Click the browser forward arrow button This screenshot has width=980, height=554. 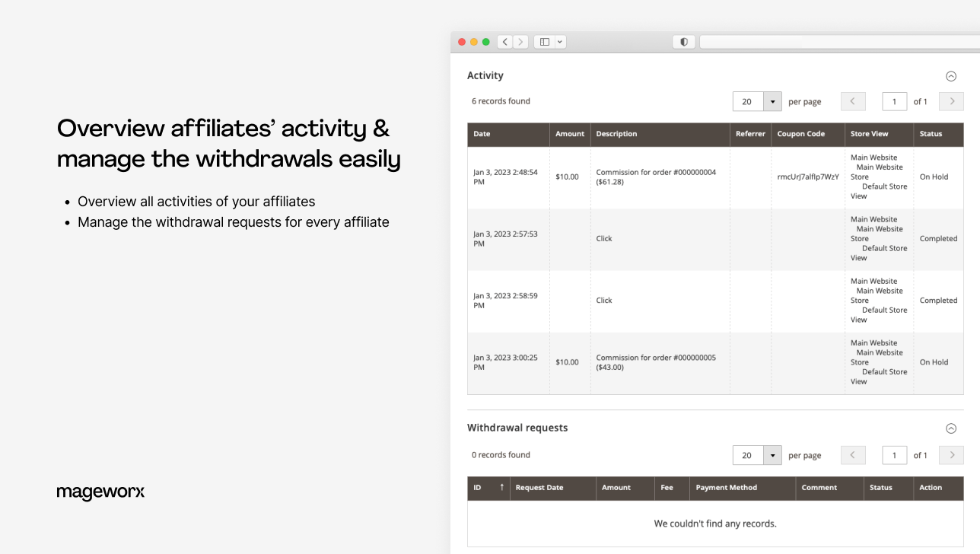(521, 42)
